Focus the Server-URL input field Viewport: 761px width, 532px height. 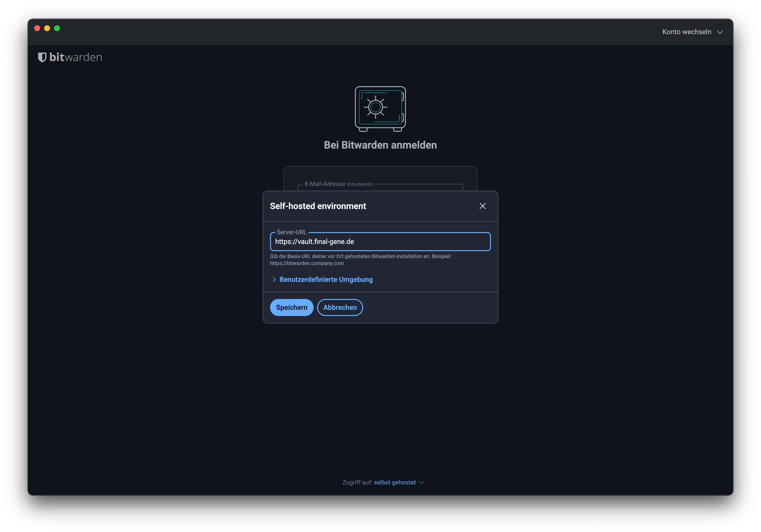[x=380, y=242]
